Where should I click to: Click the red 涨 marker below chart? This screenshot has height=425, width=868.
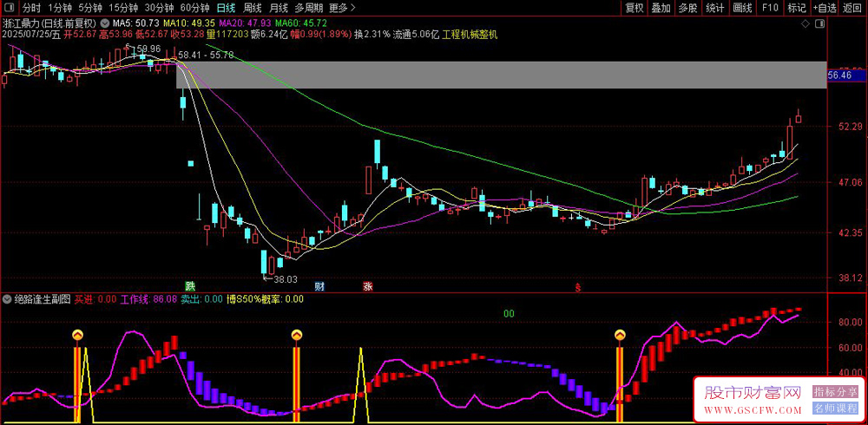pos(367,286)
